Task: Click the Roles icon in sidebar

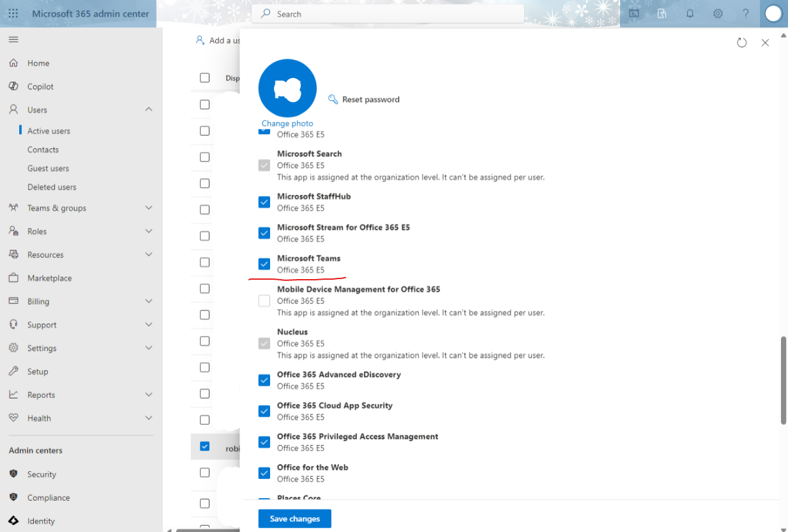Action: (x=13, y=231)
